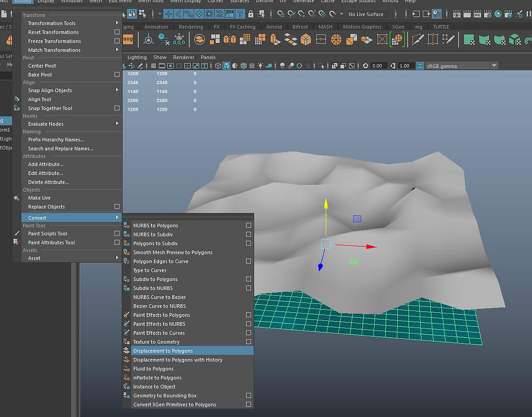Open the selection mask dropdown arrow

tap(160, 14)
